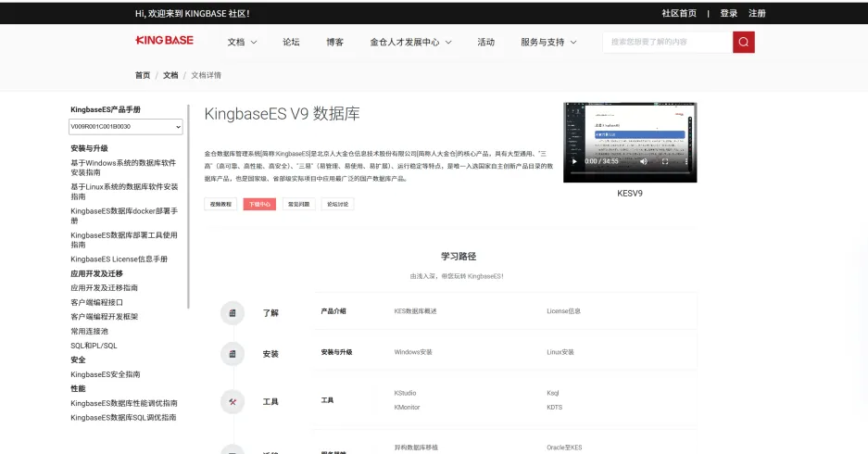This screenshot has height=454, width=868.
Task: Seek on the video progress bar
Action: pyautogui.click(x=630, y=173)
